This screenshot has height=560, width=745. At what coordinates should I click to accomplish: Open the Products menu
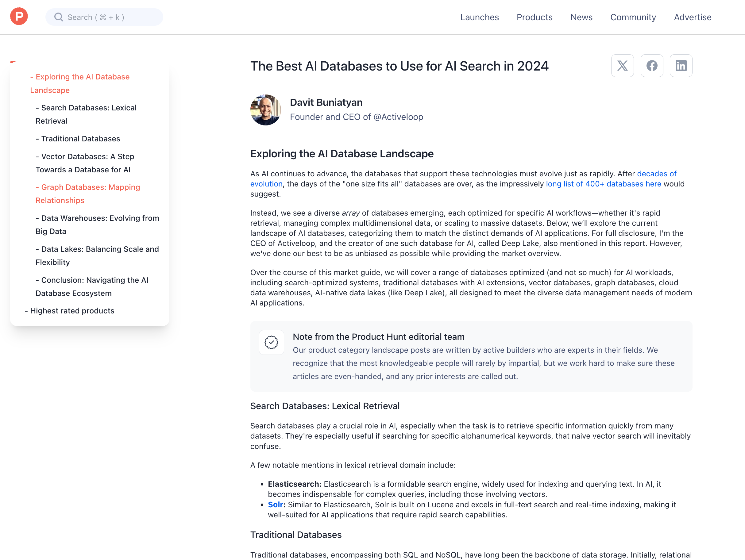coord(535,17)
